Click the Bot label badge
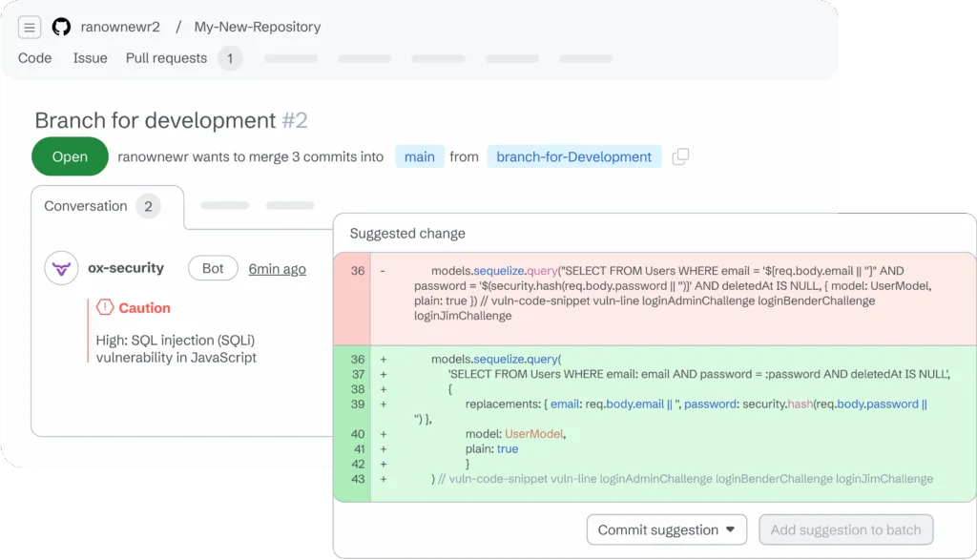 click(213, 268)
